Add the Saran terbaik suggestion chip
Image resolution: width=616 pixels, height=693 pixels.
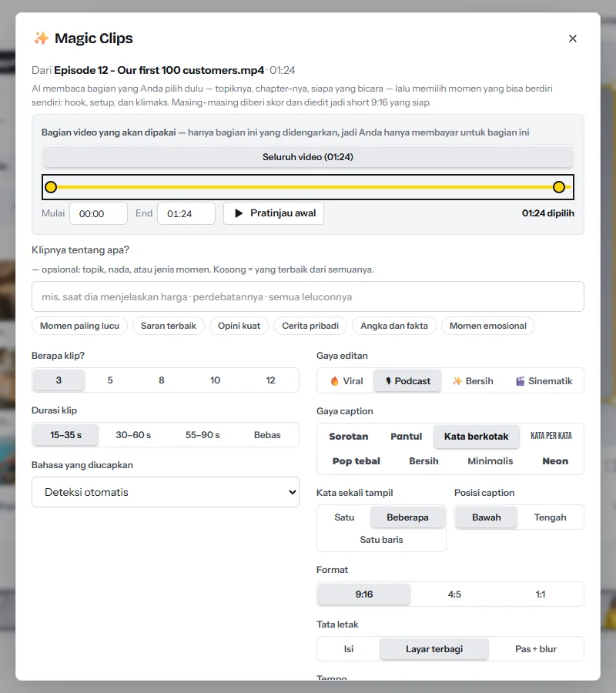(x=169, y=326)
